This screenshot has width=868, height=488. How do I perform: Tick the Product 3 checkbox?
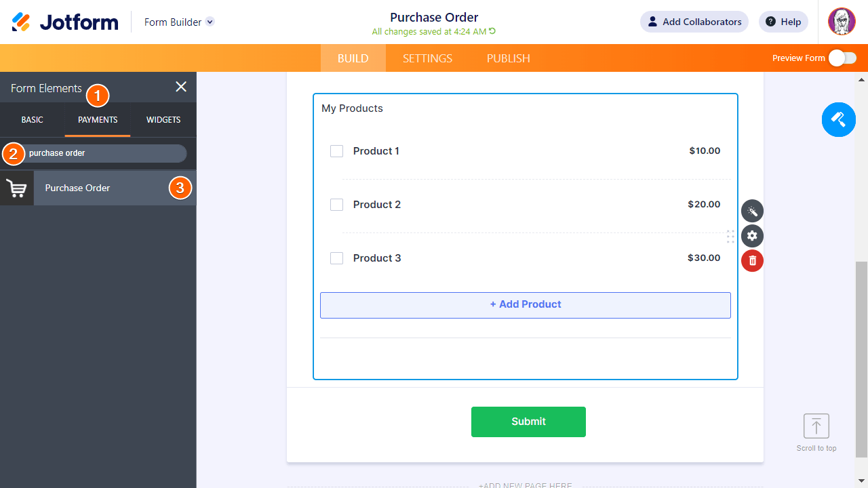pos(336,258)
